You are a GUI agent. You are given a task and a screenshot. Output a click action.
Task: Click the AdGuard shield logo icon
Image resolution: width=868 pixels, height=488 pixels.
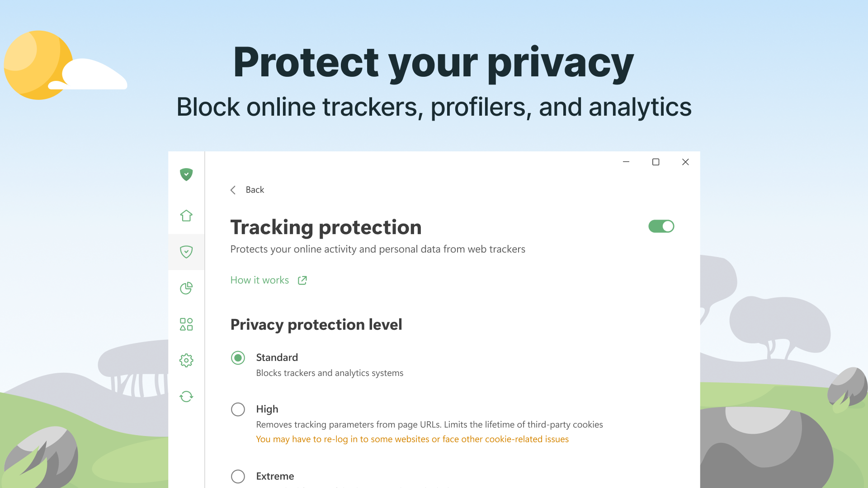186,174
